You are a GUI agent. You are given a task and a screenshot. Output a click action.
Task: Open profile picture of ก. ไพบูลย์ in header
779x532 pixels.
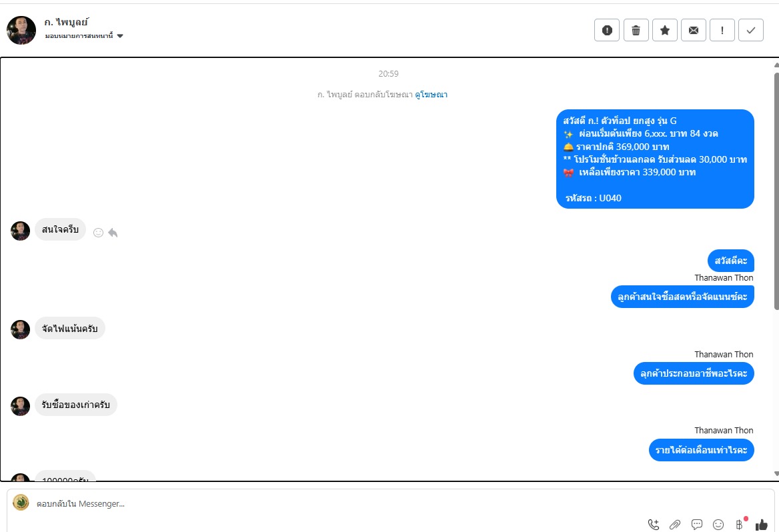click(x=21, y=30)
